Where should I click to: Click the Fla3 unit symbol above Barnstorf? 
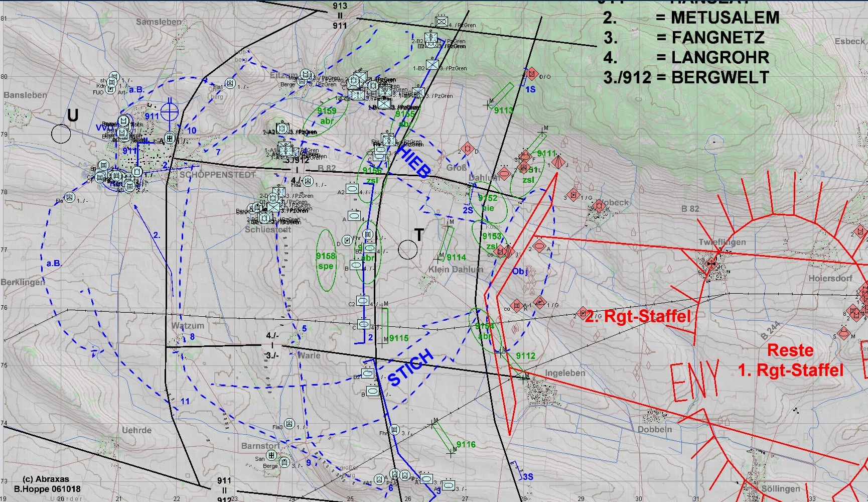click(x=289, y=424)
